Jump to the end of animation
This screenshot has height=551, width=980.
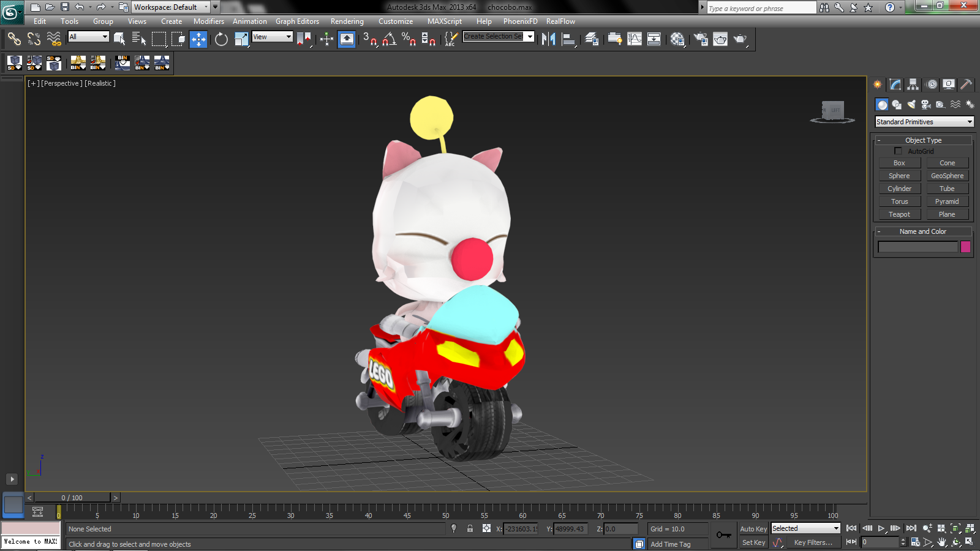point(911,528)
